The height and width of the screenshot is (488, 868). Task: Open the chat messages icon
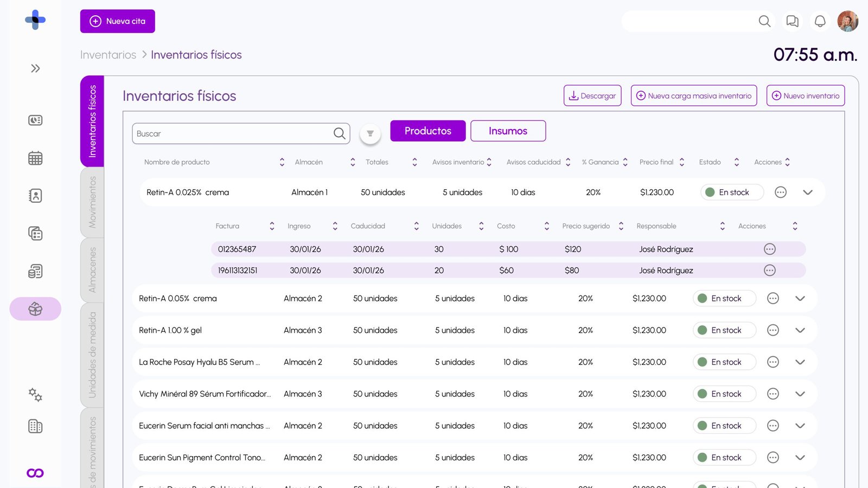(x=792, y=21)
